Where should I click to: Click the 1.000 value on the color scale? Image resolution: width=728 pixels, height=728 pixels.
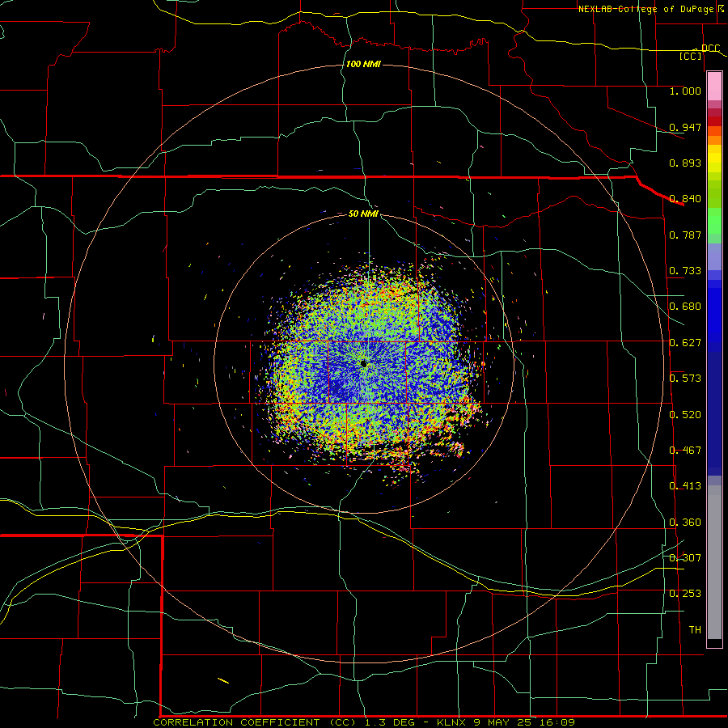685,91
